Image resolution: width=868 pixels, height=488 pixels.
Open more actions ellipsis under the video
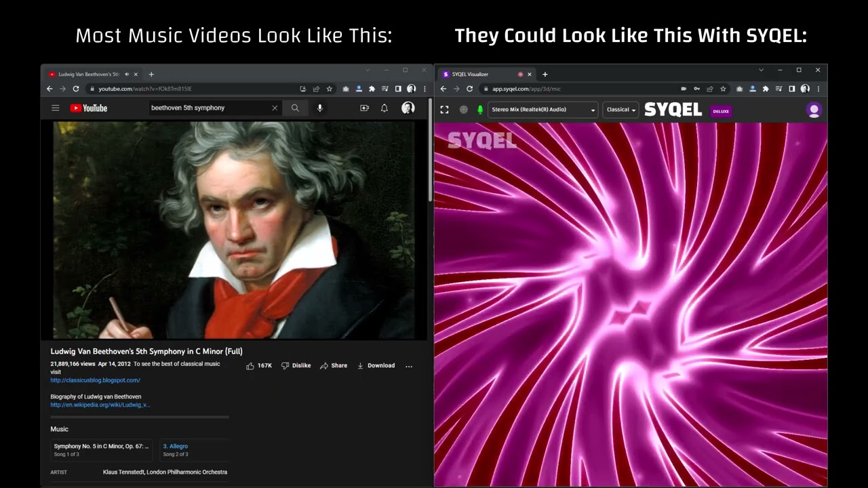409,365
